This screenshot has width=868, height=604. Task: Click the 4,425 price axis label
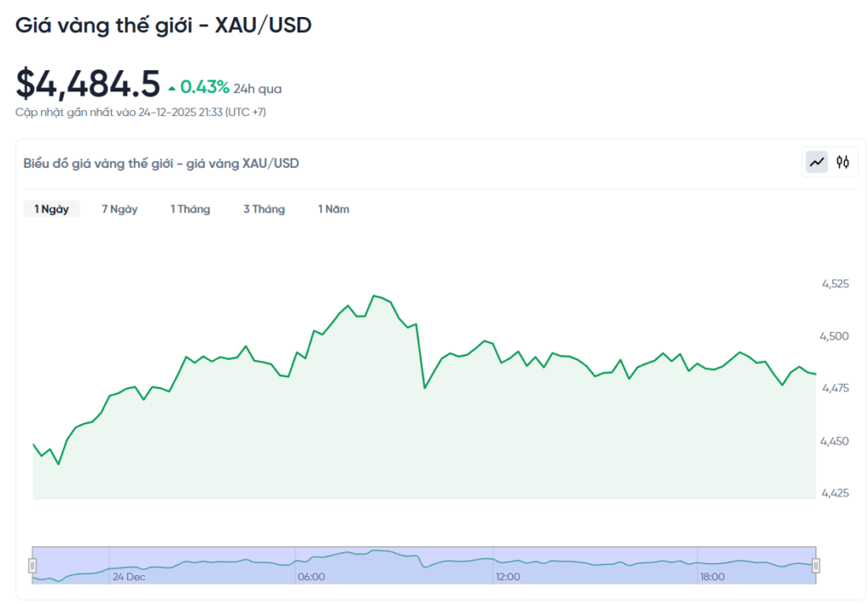click(x=835, y=492)
